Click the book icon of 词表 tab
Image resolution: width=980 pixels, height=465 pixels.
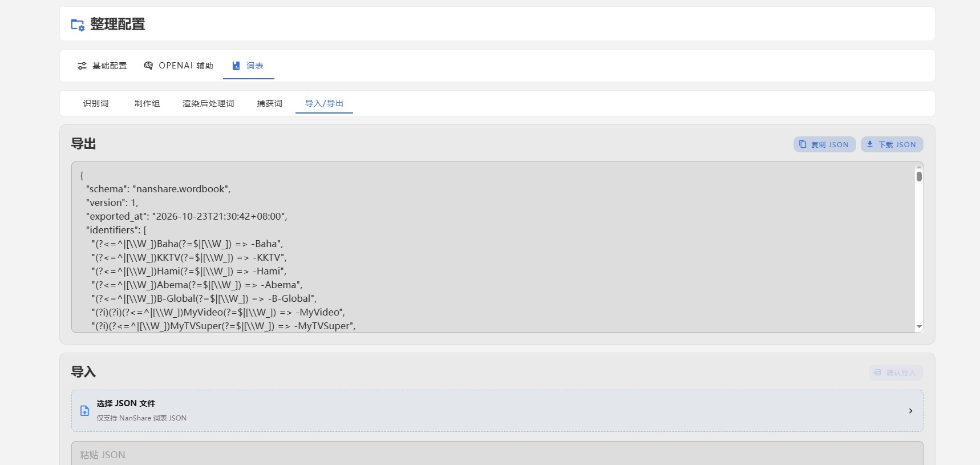(x=236, y=66)
